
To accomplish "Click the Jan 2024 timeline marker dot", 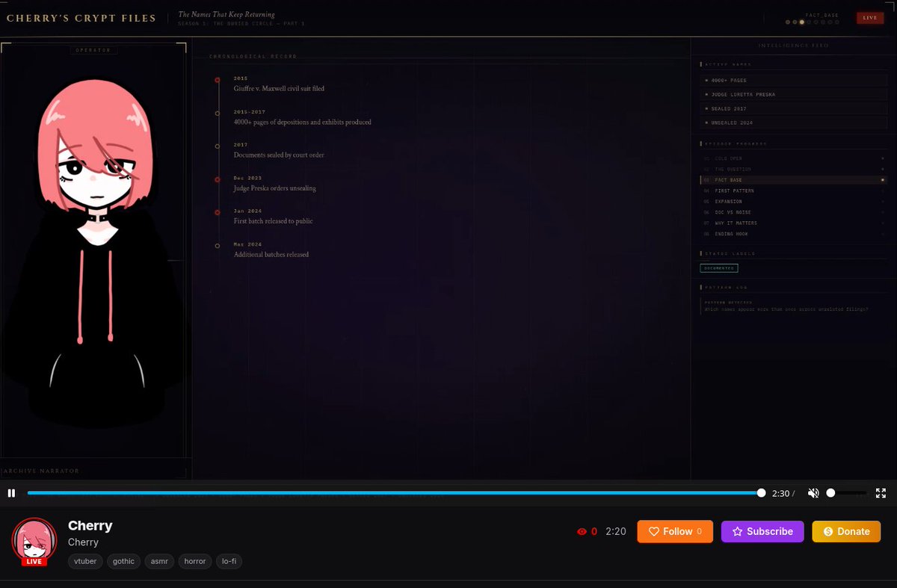I will pos(218,212).
